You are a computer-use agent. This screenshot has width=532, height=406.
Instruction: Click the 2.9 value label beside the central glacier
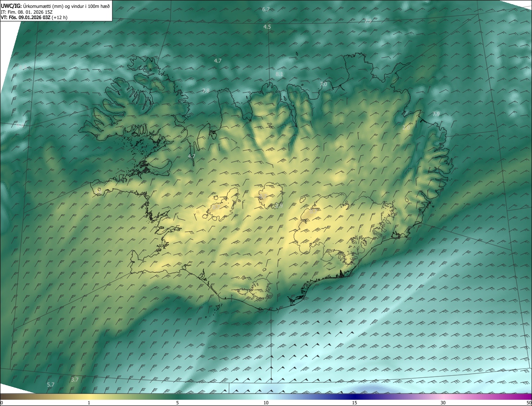[278, 205]
